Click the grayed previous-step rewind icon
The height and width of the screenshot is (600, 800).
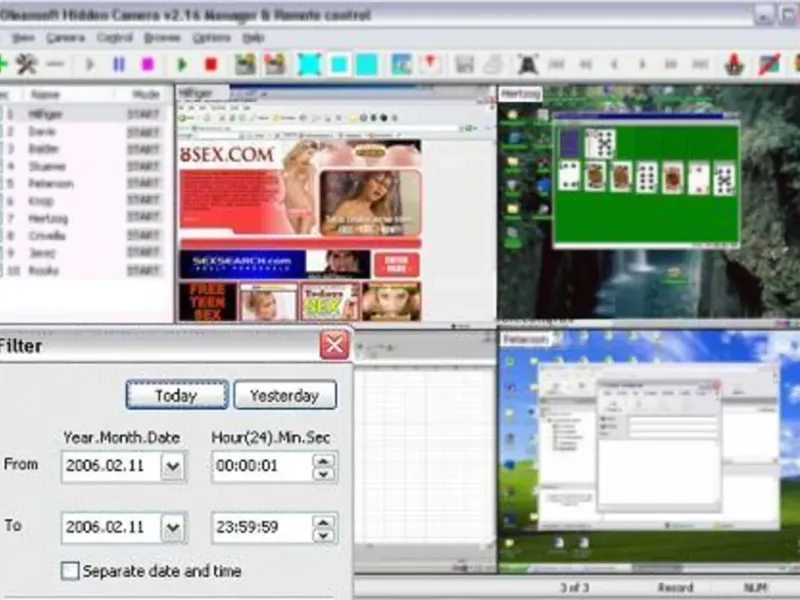point(586,64)
